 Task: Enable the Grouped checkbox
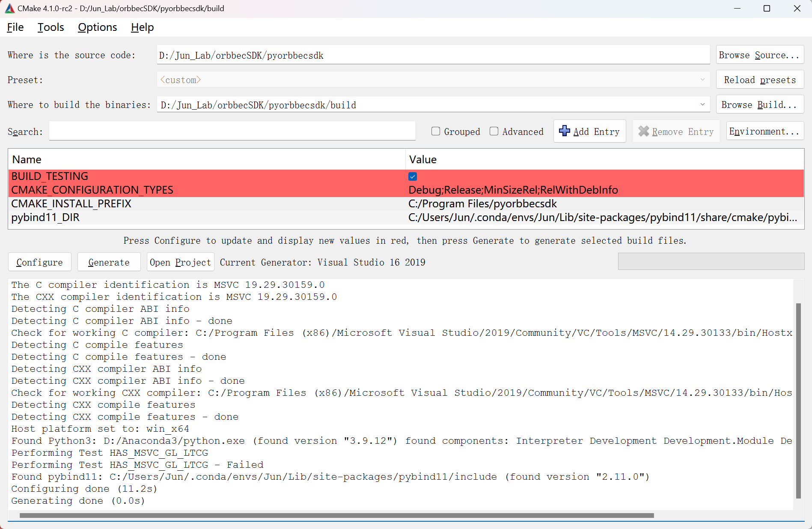436,132
